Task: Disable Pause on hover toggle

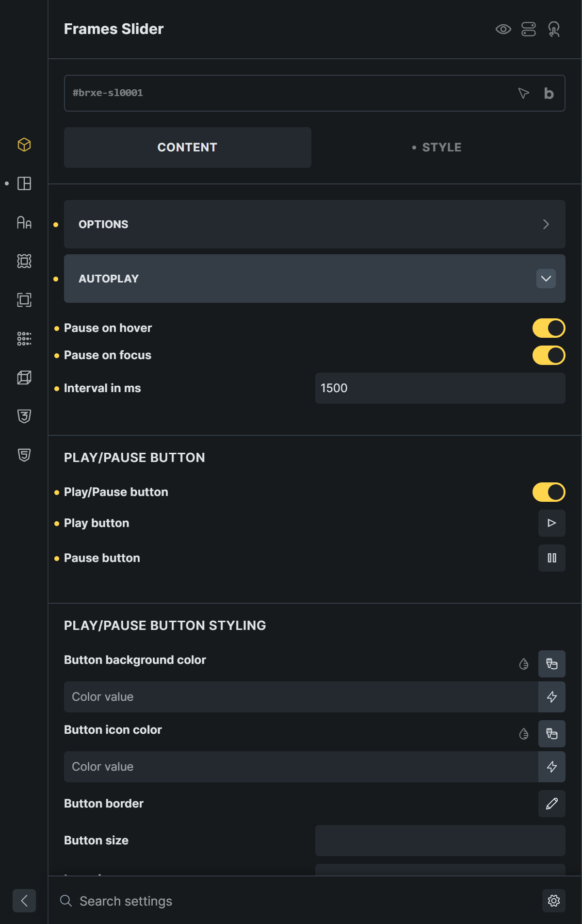Action: pos(549,328)
